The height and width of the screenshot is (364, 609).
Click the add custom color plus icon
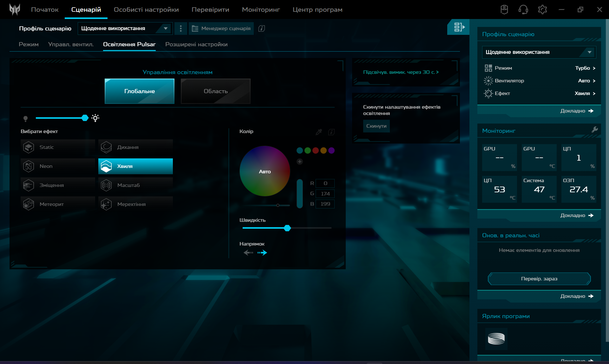coord(299,162)
